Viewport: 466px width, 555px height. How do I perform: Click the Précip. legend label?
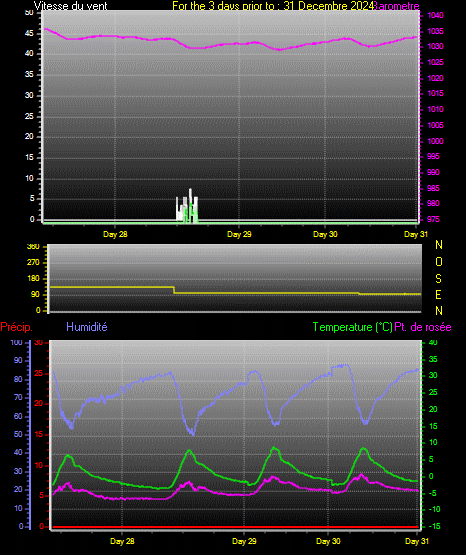(x=16, y=327)
